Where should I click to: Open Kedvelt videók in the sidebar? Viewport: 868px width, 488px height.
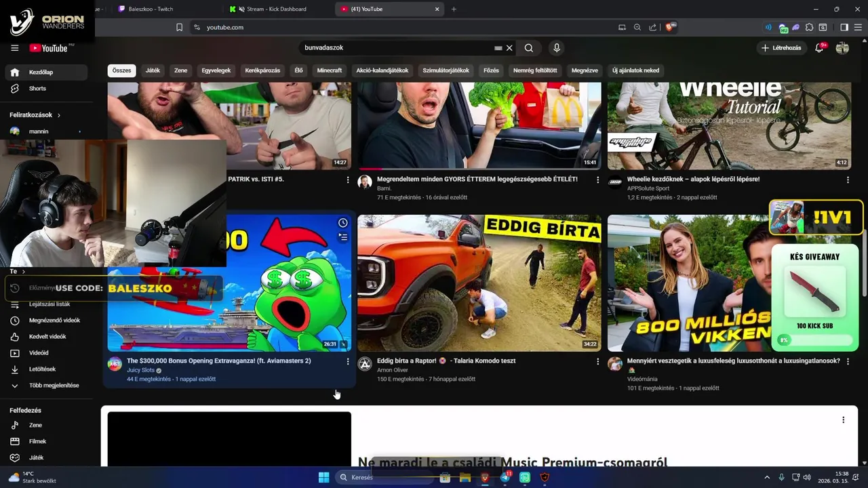[46, 337]
